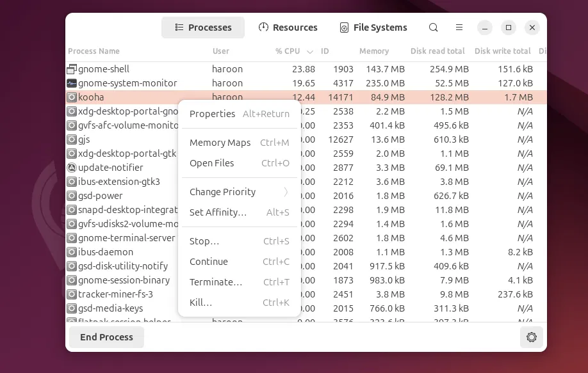Image resolution: width=588 pixels, height=373 pixels.
Task: Open Memory Maps for the kooha process
Action: (220, 143)
